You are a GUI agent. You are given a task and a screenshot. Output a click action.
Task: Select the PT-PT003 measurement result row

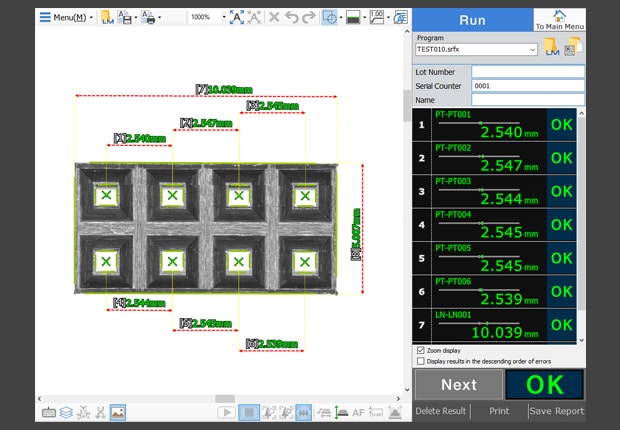pos(496,191)
